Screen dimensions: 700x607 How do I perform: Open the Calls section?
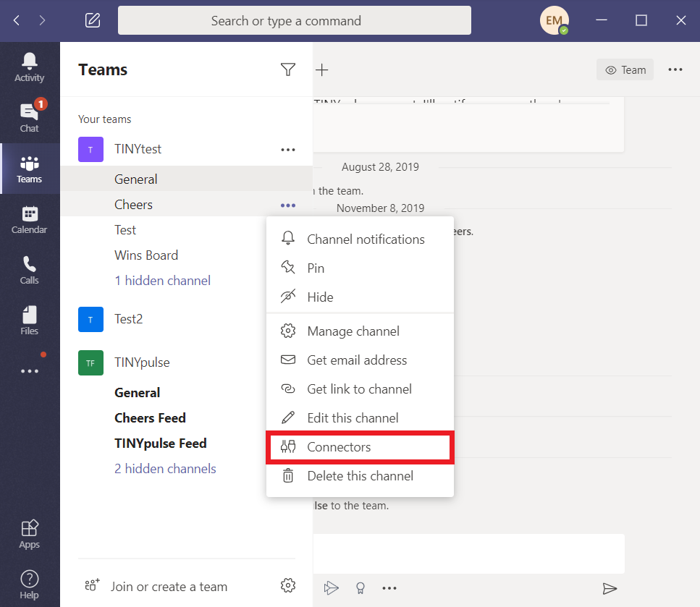point(30,268)
